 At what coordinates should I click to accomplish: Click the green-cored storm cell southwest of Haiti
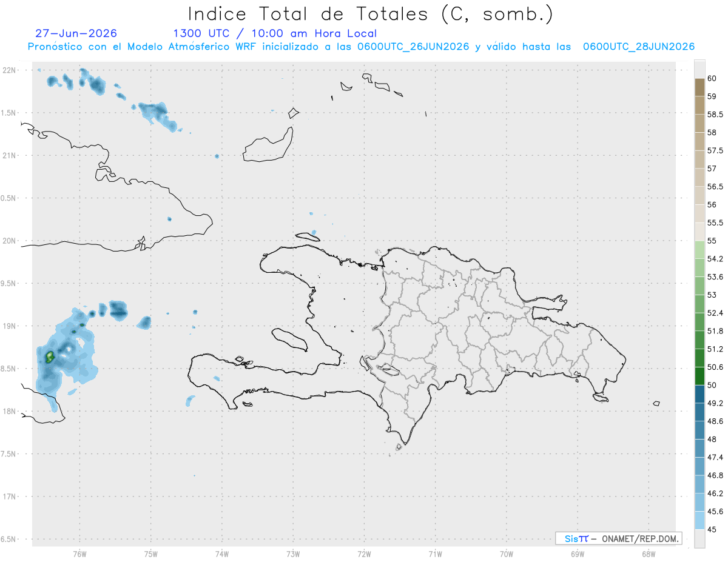click(50, 356)
